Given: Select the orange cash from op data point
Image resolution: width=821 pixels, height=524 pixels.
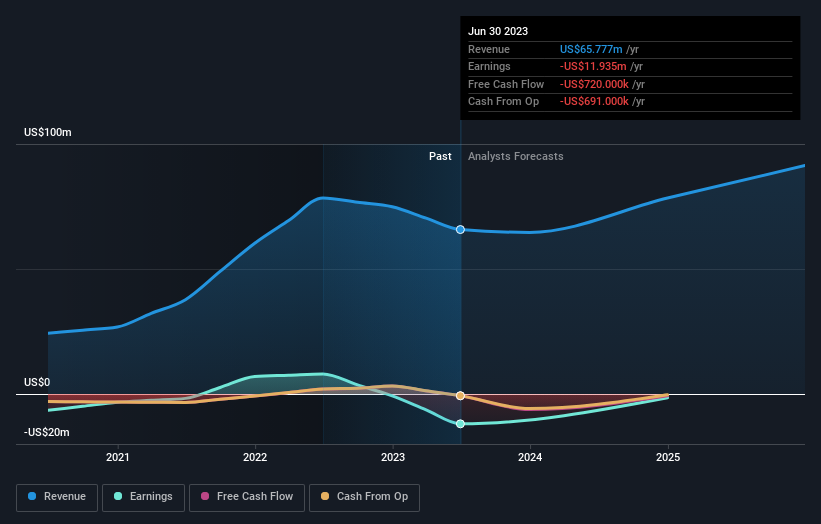Looking at the screenshot, I should [460, 396].
